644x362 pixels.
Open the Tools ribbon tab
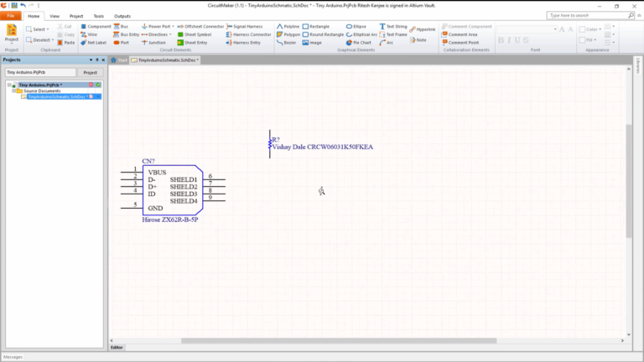point(99,16)
